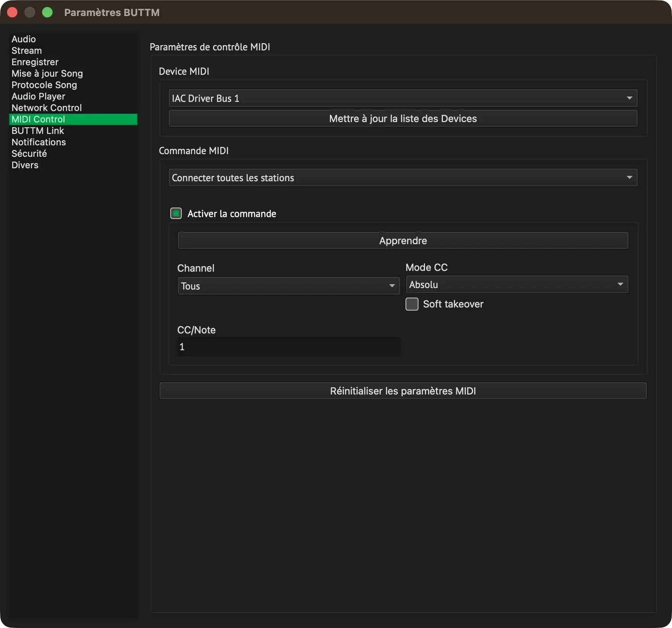Click Réinitialiser les paramètres MIDI

pyautogui.click(x=403, y=391)
